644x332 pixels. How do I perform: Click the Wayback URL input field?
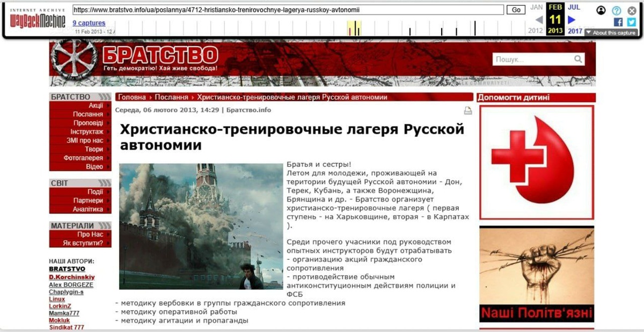tap(288, 10)
